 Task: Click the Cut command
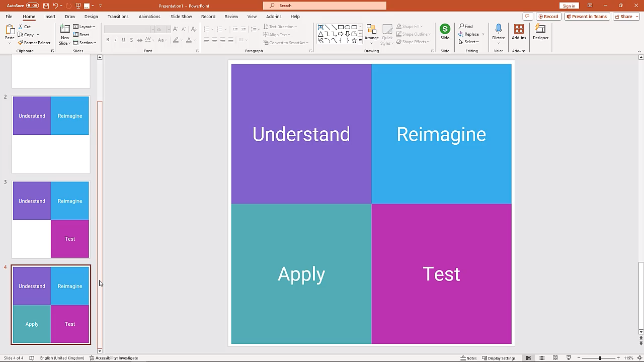point(25,27)
